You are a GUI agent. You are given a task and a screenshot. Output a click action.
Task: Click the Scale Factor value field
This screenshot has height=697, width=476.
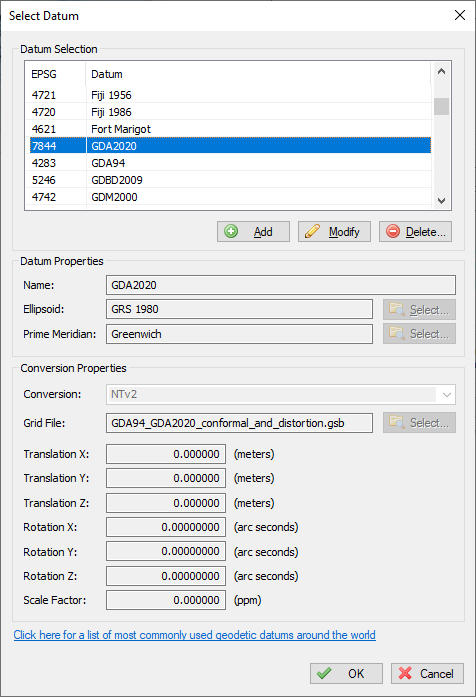166,600
